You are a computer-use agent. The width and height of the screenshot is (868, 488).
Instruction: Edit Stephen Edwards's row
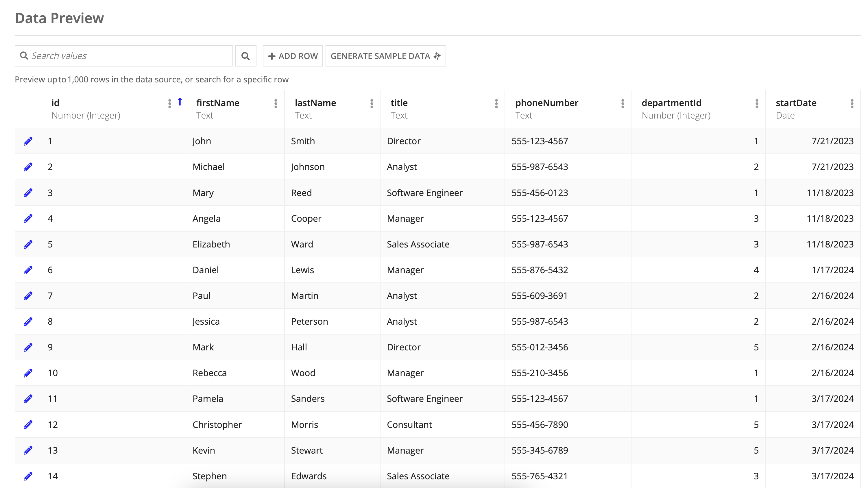point(28,476)
